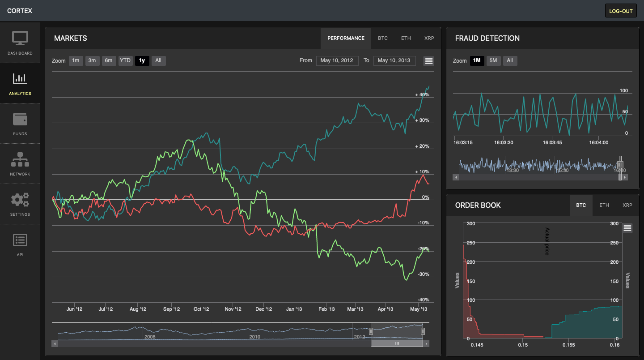Click the LOG-OUT button
Image resolution: width=644 pixels, height=360 pixels.
coord(621,11)
